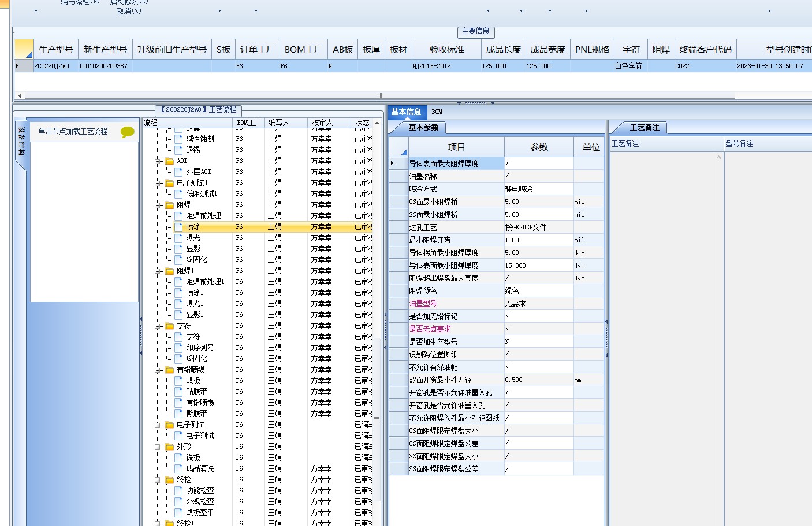Collapse the 字符 tree node
This screenshot has height=526, width=812.
[158, 326]
